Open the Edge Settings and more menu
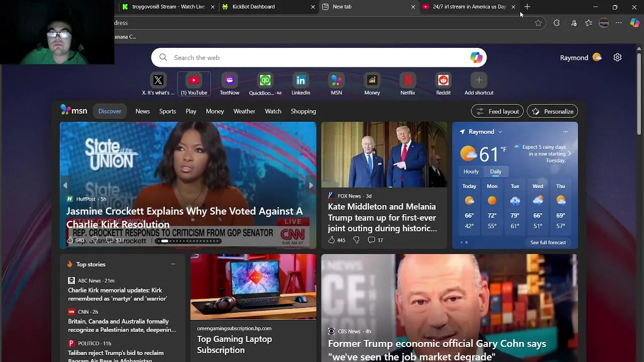Screen dimensions: 644x362 619,23
